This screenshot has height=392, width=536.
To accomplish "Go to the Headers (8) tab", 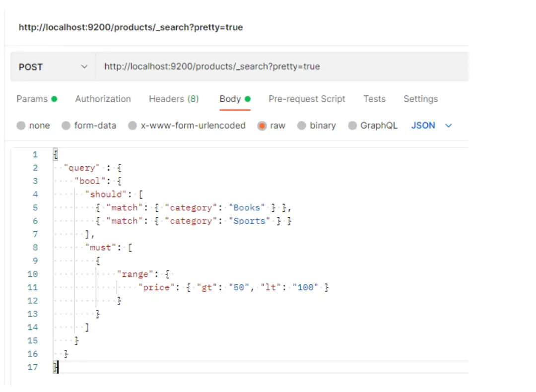I will 174,99.
